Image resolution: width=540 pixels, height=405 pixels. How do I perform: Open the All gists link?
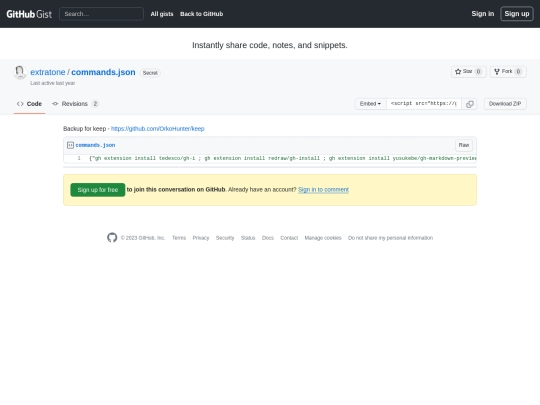(x=162, y=14)
